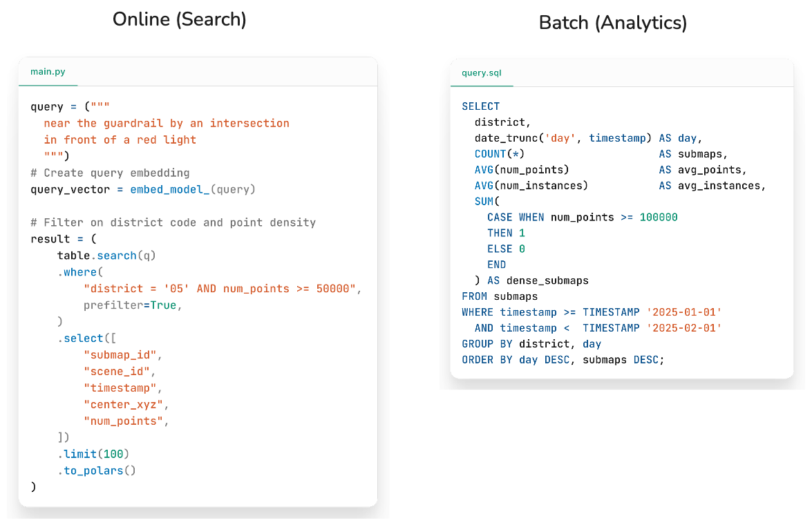This screenshot has width=812, height=525.
Task: Click the SELECT keyword in the SQL query
Action: 480,106
